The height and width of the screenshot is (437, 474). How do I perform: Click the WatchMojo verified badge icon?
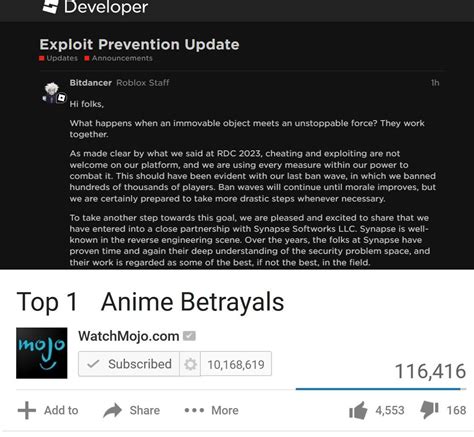(x=189, y=336)
